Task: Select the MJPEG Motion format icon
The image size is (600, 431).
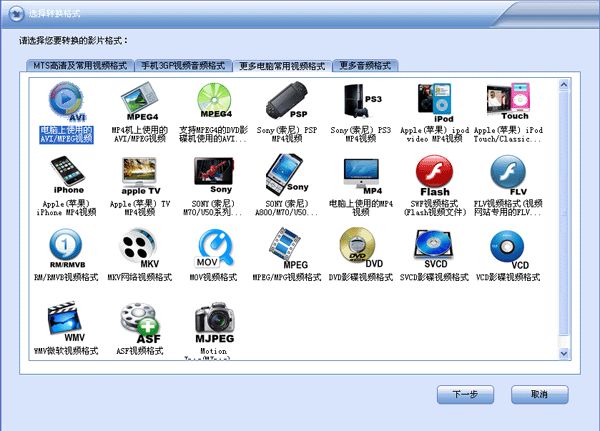Action: click(213, 320)
